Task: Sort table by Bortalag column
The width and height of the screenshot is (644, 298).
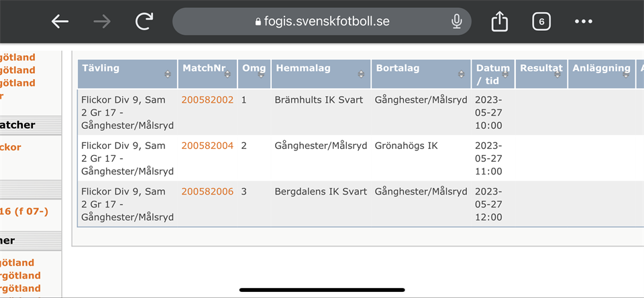Action: click(421, 74)
